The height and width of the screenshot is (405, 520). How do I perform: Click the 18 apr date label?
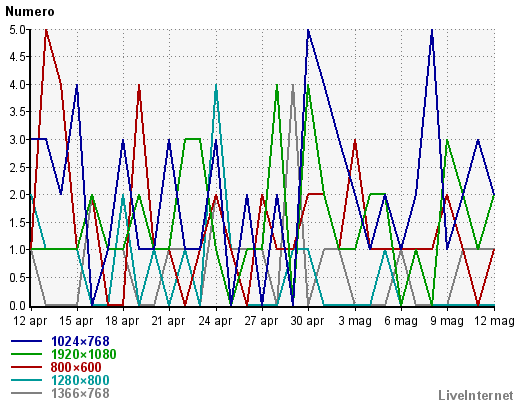click(x=122, y=321)
